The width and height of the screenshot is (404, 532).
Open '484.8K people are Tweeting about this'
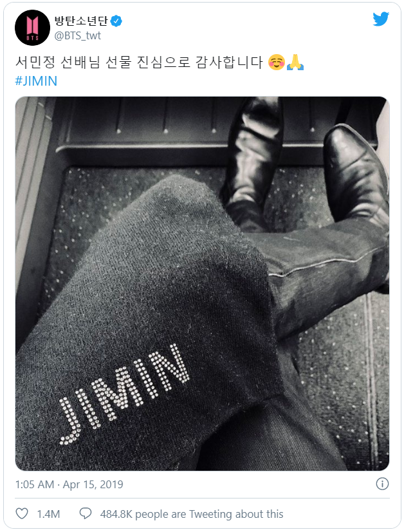pyautogui.click(x=192, y=514)
